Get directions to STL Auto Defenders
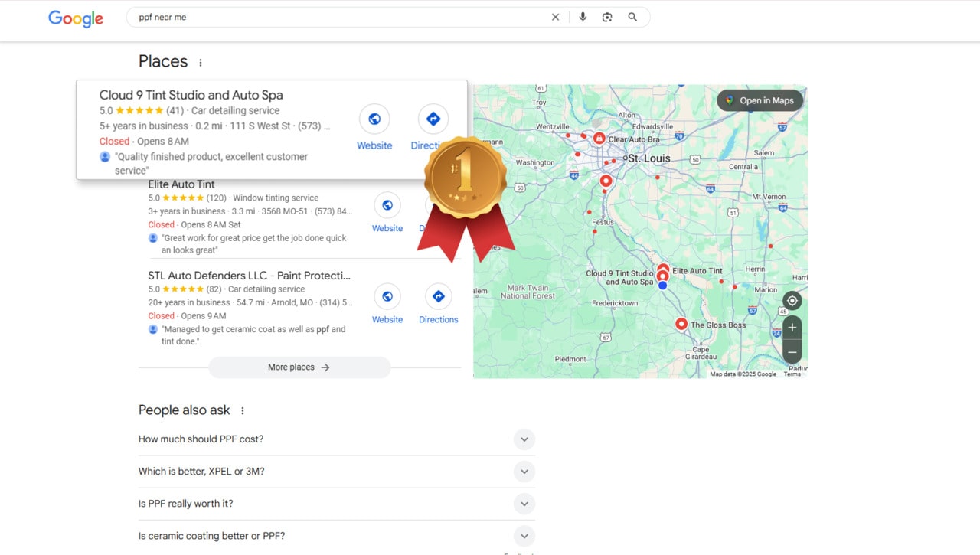Image resolution: width=980 pixels, height=555 pixels. point(439,296)
